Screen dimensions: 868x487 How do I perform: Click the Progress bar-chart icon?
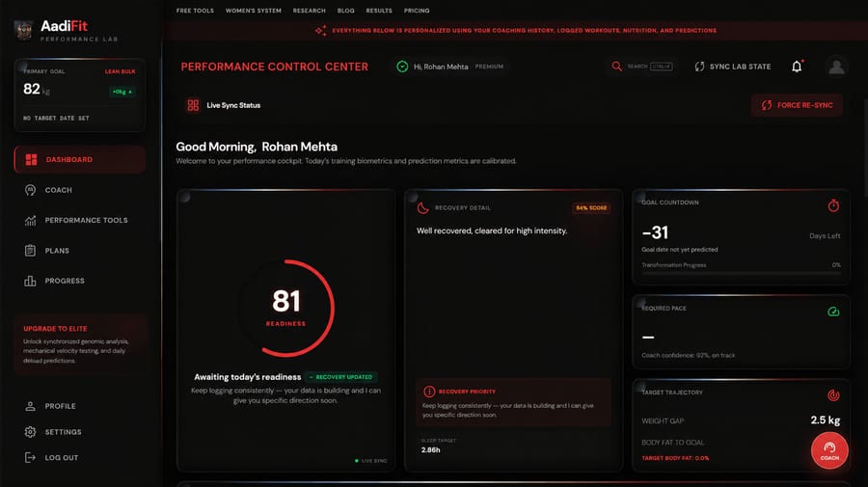coord(31,282)
